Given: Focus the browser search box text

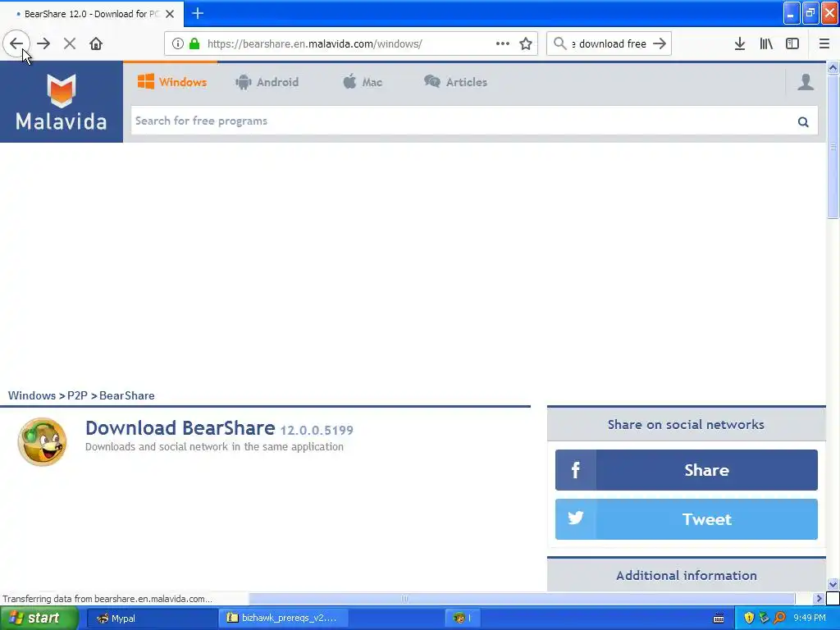Looking at the screenshot, I should (609, 43).
